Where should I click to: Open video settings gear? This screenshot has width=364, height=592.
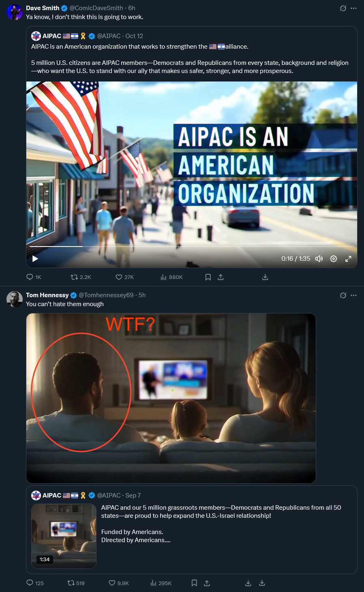pyautogui.click(x=334, y=259)
